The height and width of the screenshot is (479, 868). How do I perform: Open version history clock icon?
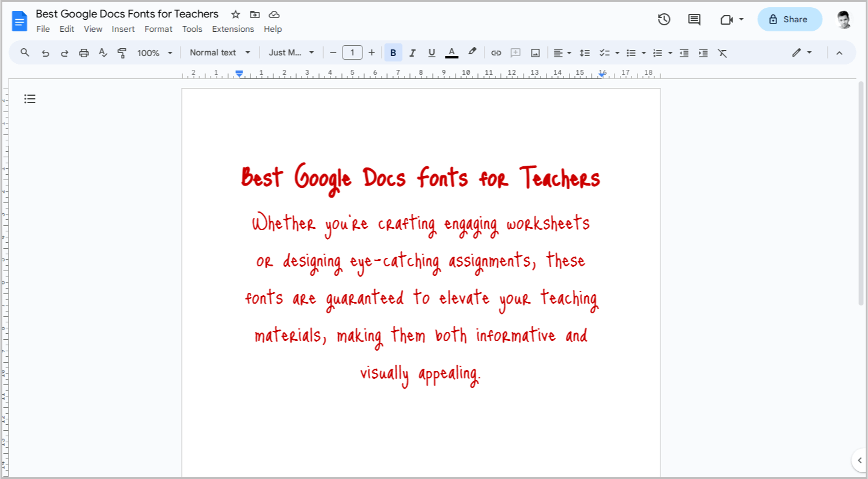pyautogui.click(x=664, y=19)
